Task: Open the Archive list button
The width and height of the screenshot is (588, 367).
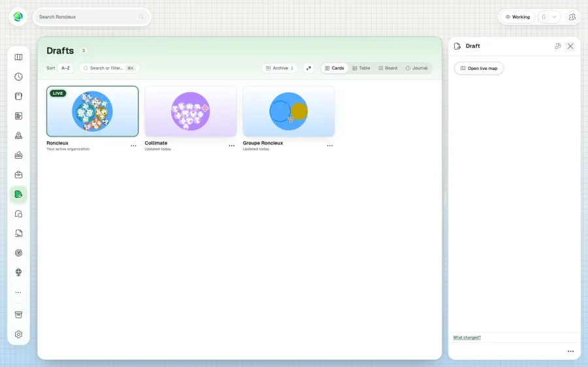Action: [x=280, y=68]
